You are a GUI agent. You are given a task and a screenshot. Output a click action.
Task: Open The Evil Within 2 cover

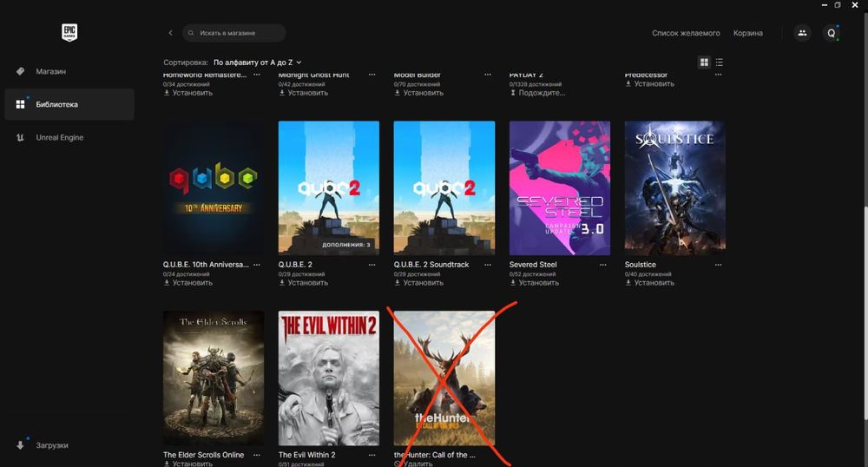click(x=329, y=378)
